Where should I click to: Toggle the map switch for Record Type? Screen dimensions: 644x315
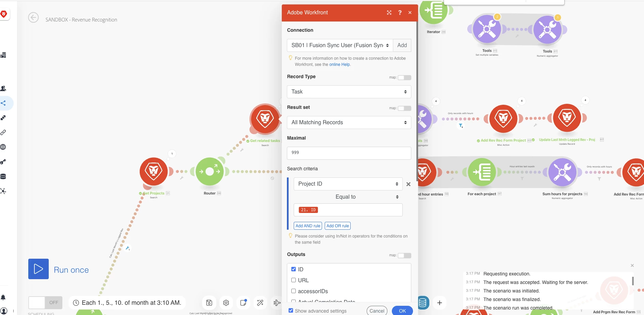[404, 77]
